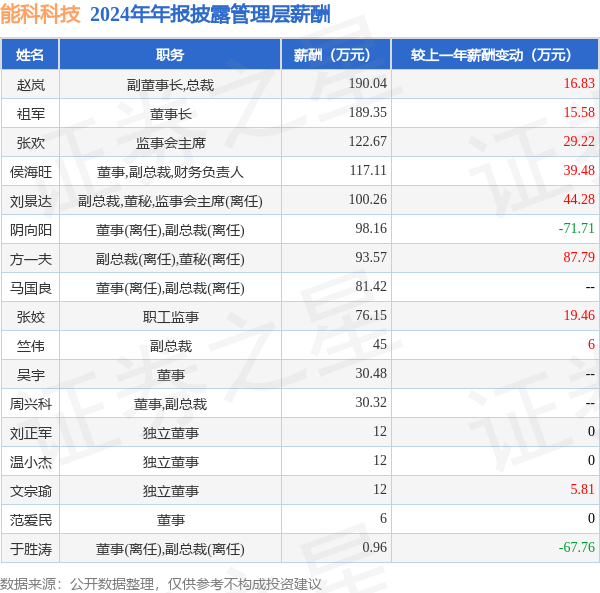Click change value 15.58
Image resolution: width=600 pixels, height=593 pixels.
point(579,112)
